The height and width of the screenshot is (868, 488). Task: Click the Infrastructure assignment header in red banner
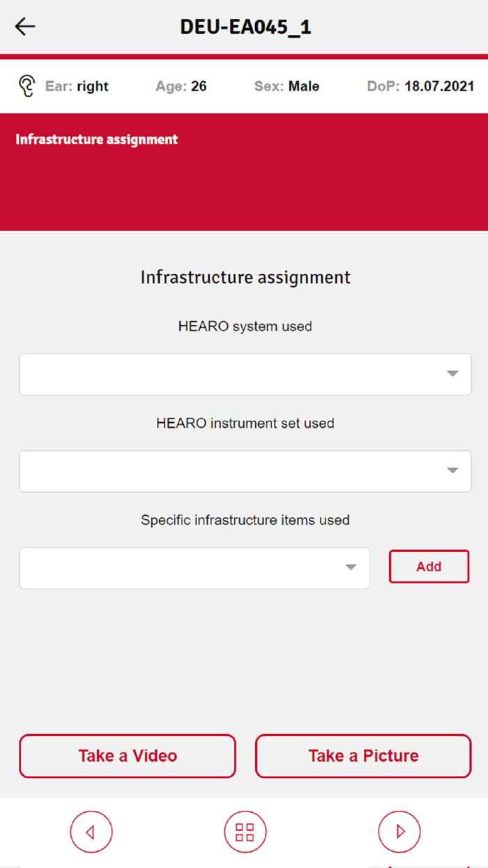[x=97, y=140]
